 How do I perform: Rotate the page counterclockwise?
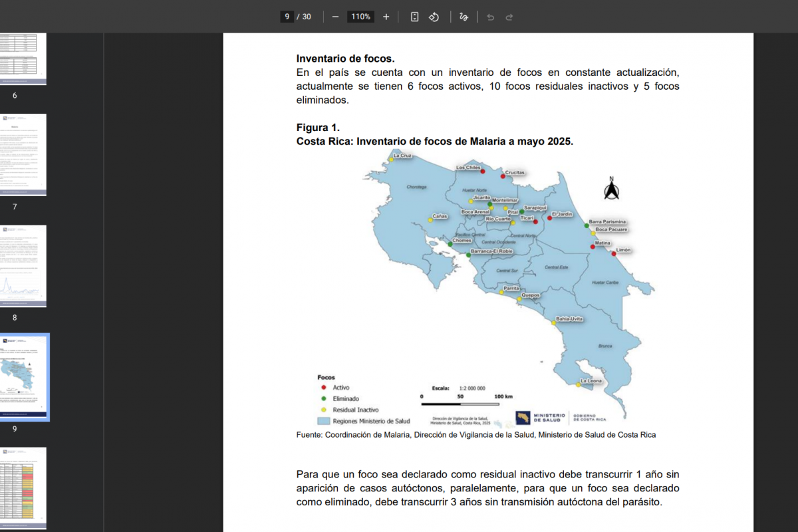[433, 17]
